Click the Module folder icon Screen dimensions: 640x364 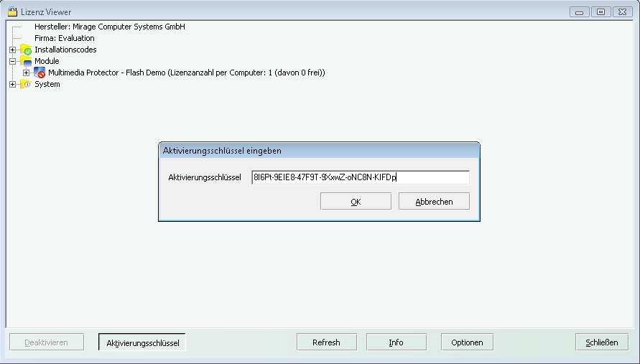(x=26, y=61)
